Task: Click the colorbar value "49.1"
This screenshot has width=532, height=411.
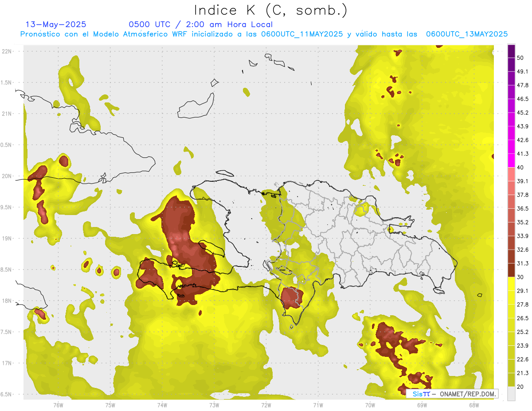Action: (523, 71)
